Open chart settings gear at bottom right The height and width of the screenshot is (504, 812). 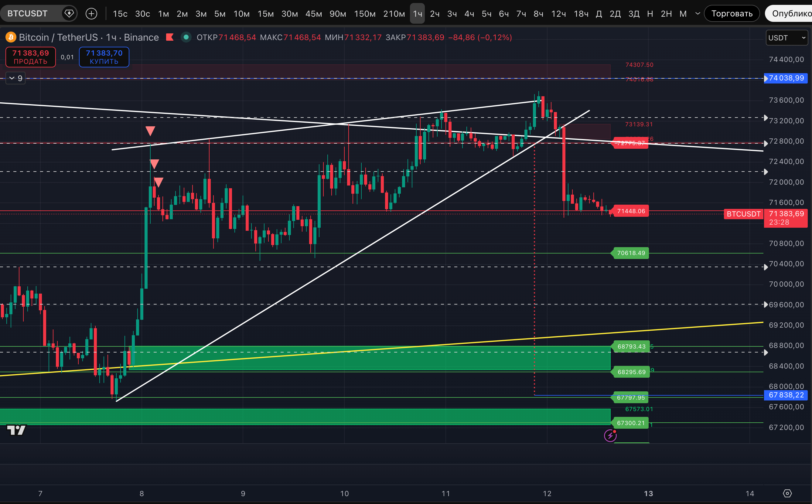(787, 493)
